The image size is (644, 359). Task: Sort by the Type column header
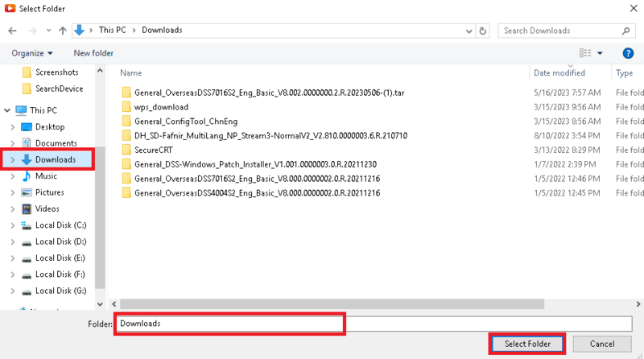click(625, 73)
